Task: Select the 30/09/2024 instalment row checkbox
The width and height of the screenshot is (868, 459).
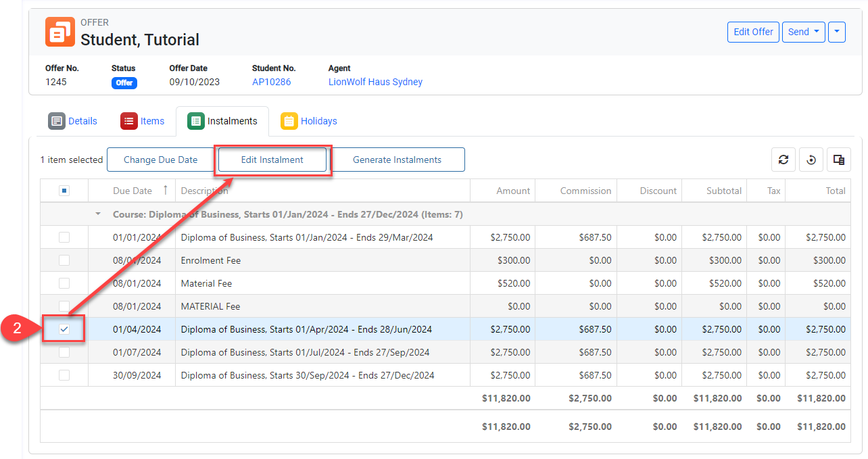Action: (64, 375)
